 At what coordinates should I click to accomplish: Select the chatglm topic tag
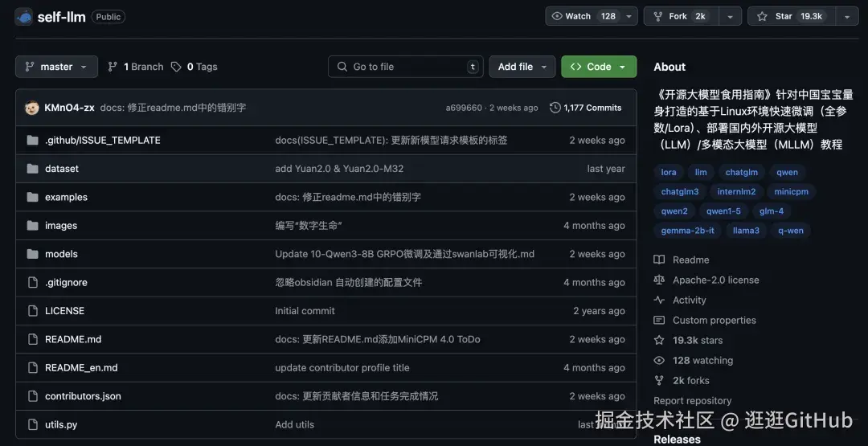tap(741, 172)
